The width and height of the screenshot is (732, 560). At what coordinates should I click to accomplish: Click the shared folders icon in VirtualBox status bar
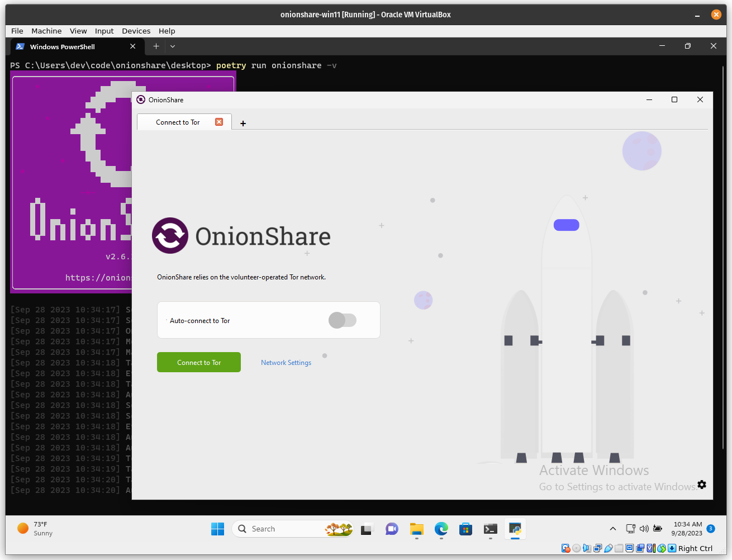click(619, 548)
